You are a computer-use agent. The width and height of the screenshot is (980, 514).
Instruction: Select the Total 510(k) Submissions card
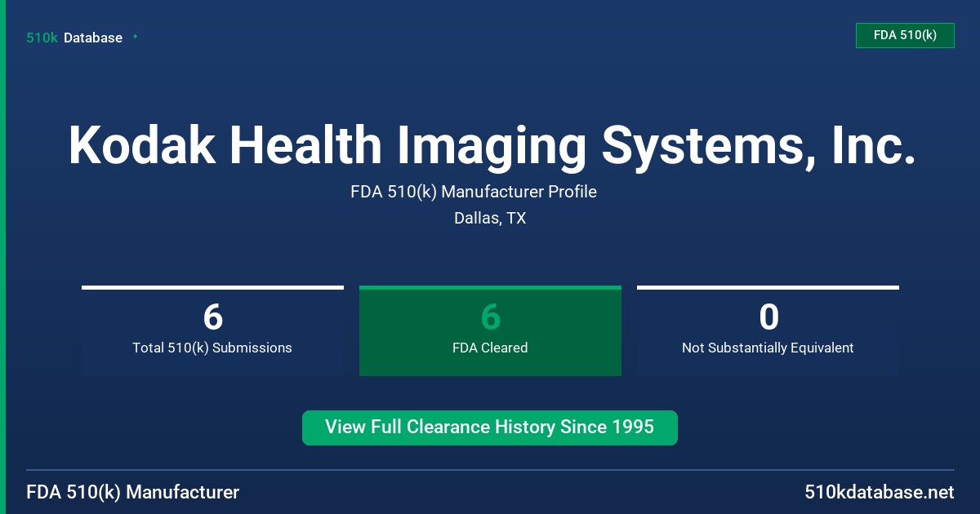pyautogui.click(x=212, y=331)
